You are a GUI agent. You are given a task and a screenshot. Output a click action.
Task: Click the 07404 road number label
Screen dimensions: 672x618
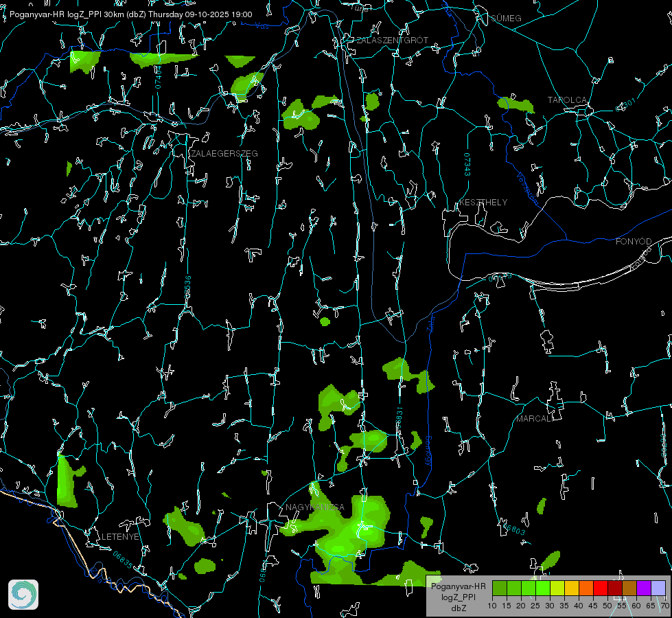[159, 77]
